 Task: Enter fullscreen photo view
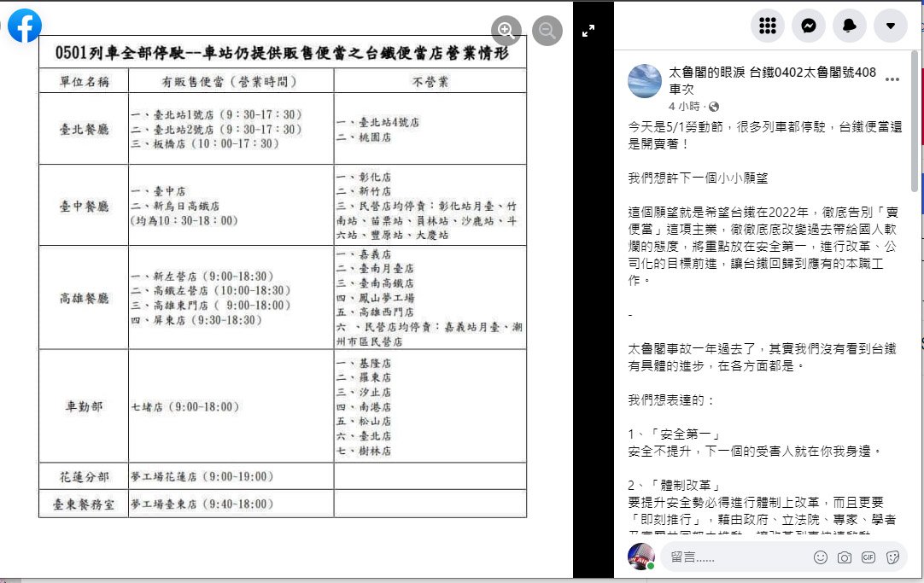pos(588,32)
